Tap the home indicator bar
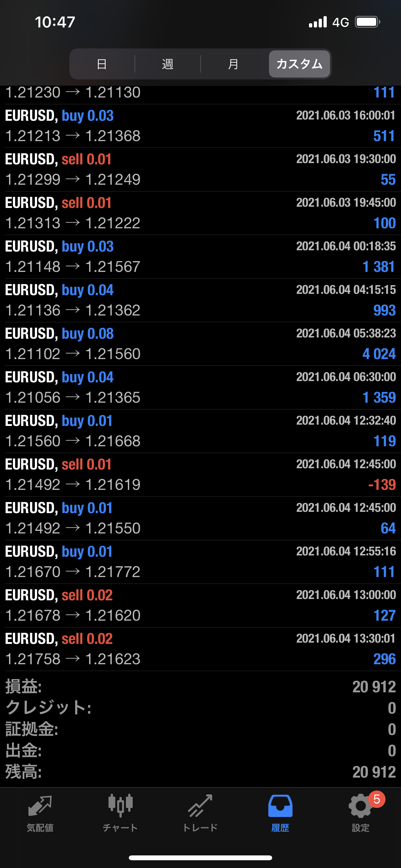This screenshot has width=401, height=868. 200,858
